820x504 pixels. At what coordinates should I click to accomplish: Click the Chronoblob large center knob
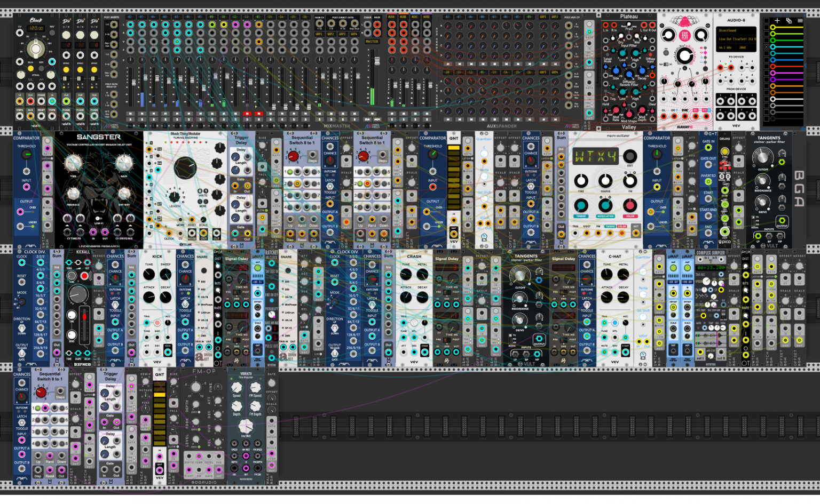(x=685, y=55)
